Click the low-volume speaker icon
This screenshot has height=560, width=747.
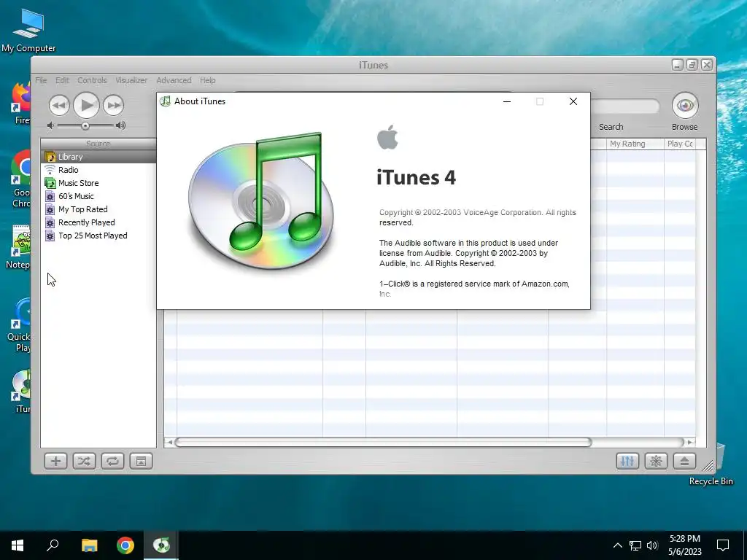pyautogui.click(x=50, y=125)
